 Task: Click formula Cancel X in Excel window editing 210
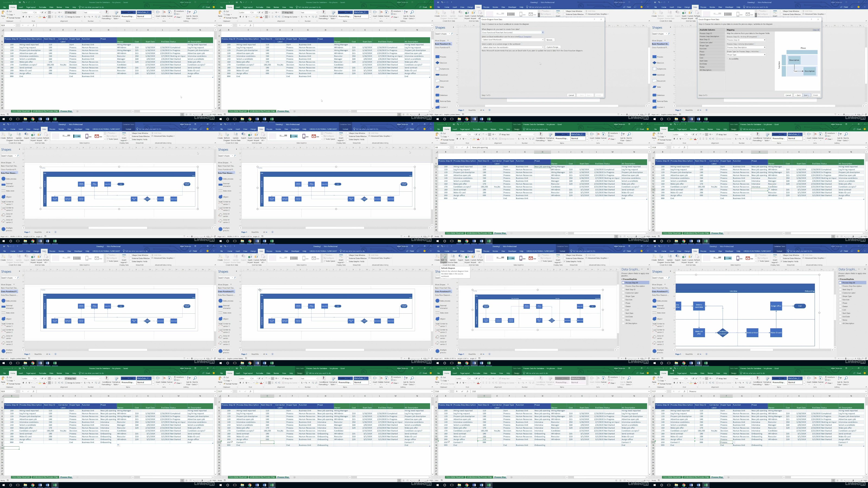(456, 391)
